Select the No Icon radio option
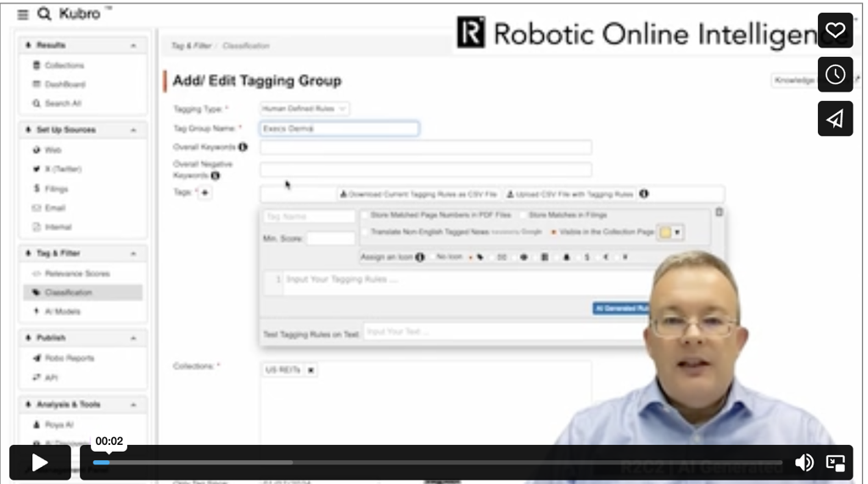 tap(433, 257)
